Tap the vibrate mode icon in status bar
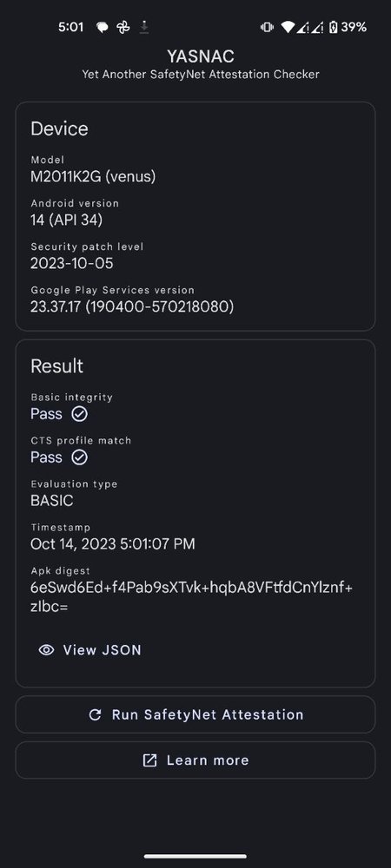The width and height of the screenshot is (391, 868). point(267,27)
